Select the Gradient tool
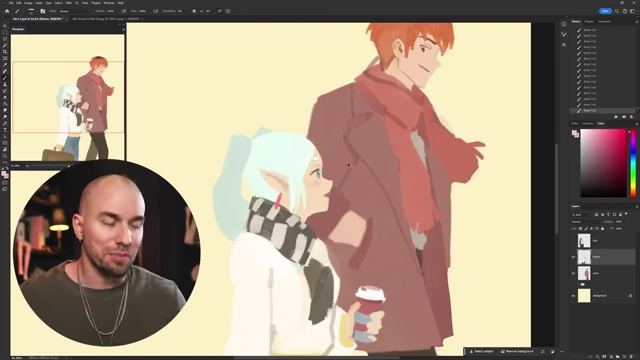This screenshot has width=640, height=360. 5,104
